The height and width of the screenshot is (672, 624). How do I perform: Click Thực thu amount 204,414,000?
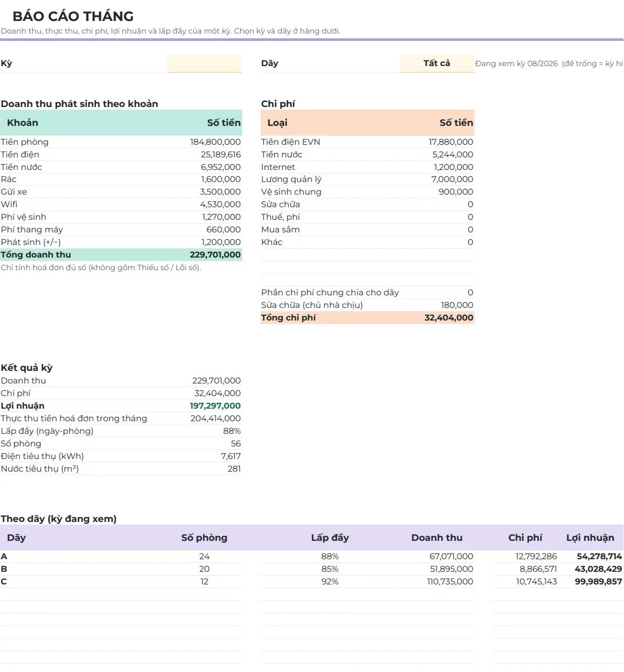[x=216, y=419]
